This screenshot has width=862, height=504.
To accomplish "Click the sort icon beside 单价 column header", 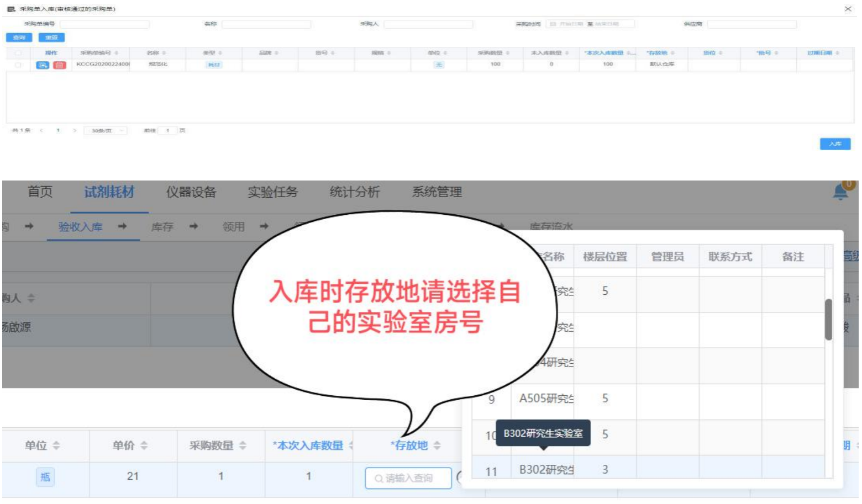I will [144, 445].
